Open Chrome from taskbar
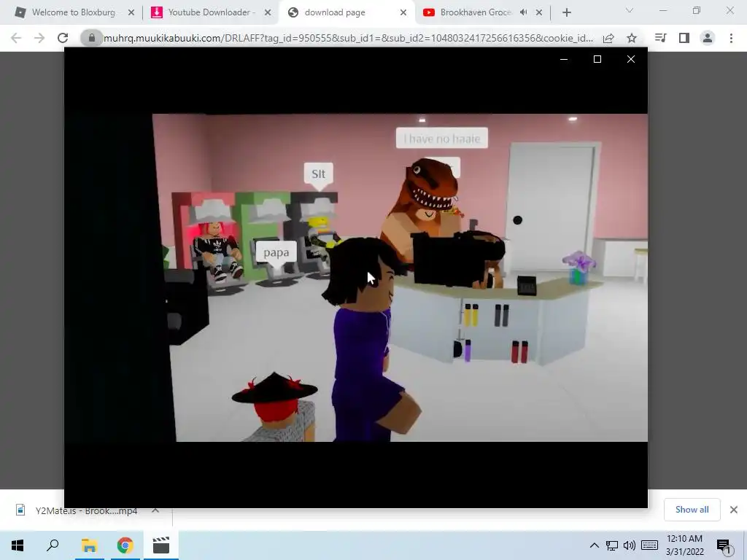Image resolution: width=747 pixels, height=560 pixels. tap(125, 545)
